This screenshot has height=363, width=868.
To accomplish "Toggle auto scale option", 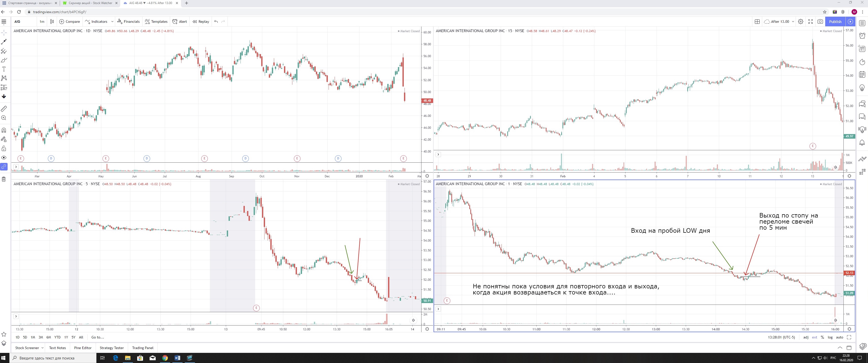I will [x=839, y=337].
